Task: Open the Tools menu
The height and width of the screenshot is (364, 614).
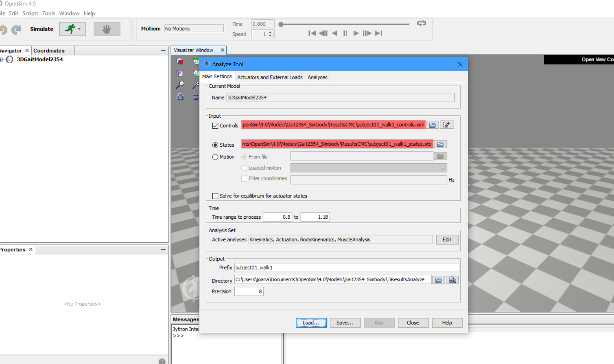Action: tap(49, 13)
